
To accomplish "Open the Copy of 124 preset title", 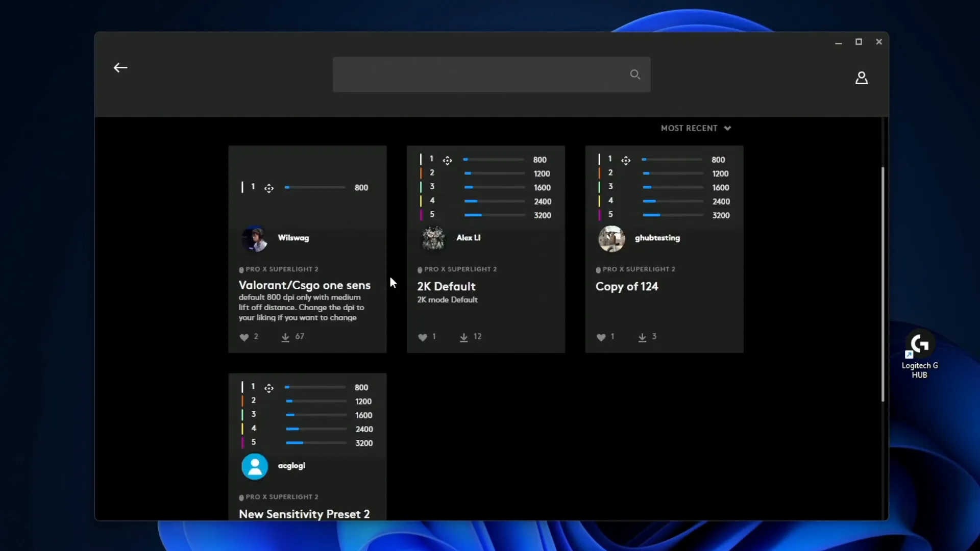I will pyautogui.click(x=627, y=286).
